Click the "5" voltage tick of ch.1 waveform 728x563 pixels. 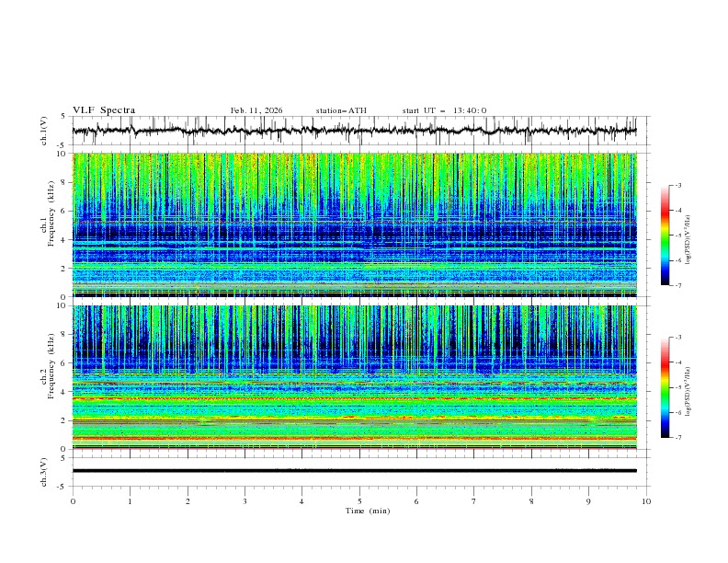63,117
